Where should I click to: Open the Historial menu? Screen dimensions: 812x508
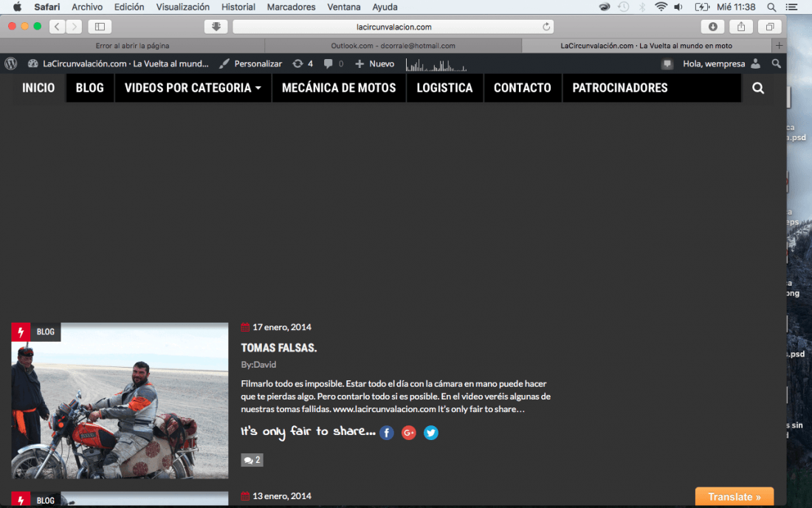point(238,7)
